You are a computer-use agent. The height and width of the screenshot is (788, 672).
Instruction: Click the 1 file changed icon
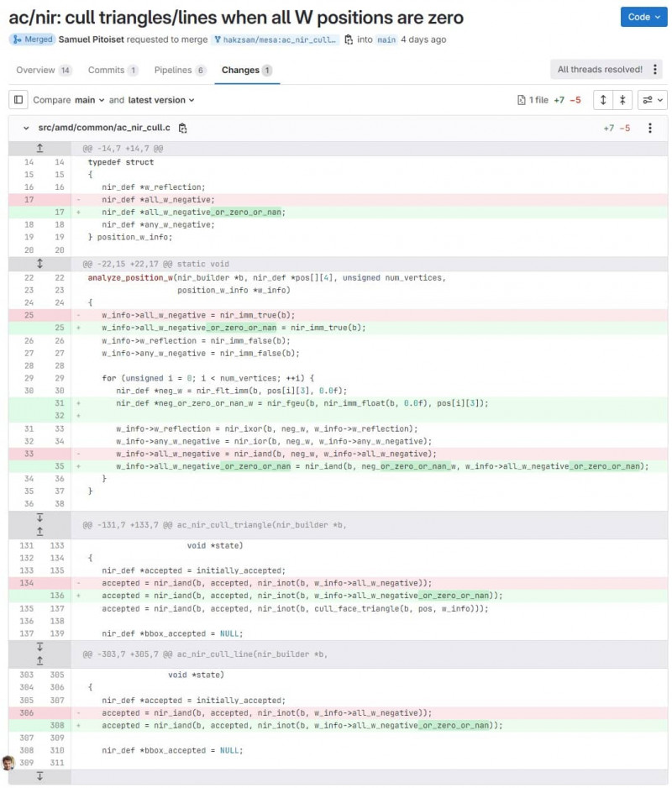[x=521, y=100]
